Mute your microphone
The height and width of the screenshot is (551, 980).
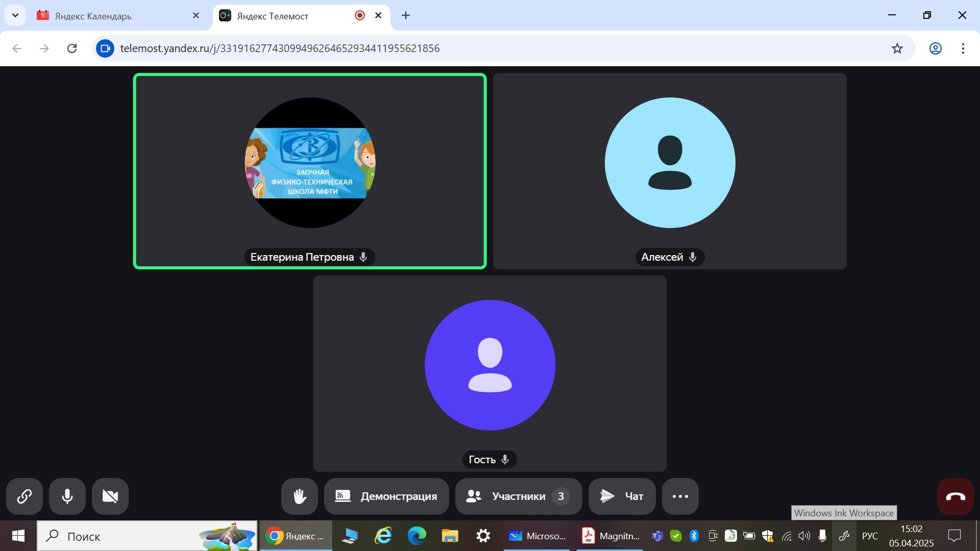tap(67, 496)
